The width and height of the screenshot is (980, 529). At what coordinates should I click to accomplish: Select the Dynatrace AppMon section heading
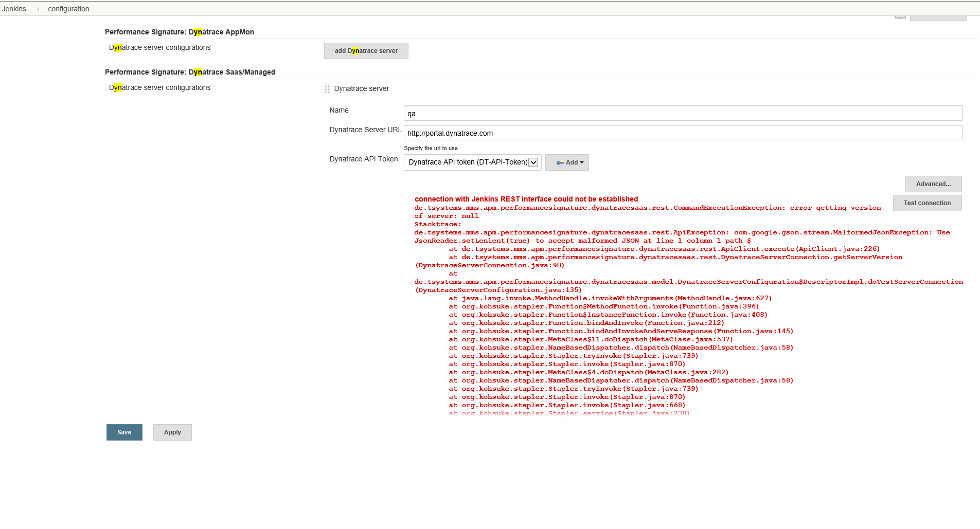click(180, 32)
